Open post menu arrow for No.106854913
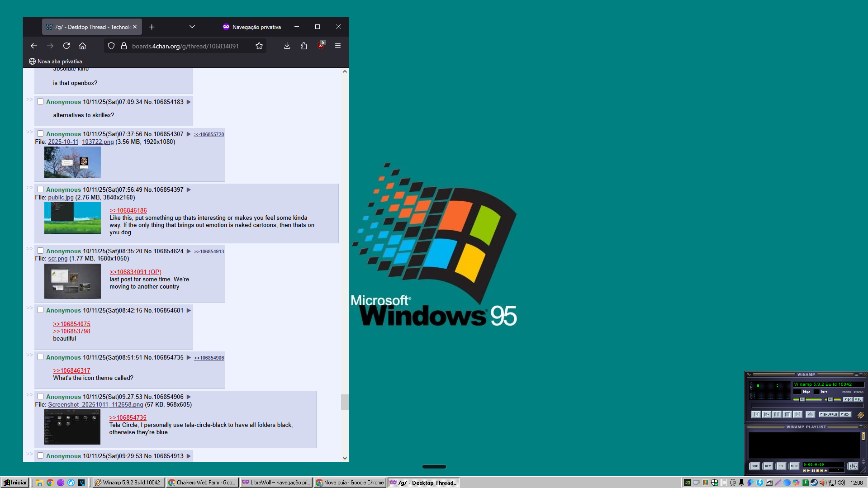 tap(189, 456)
